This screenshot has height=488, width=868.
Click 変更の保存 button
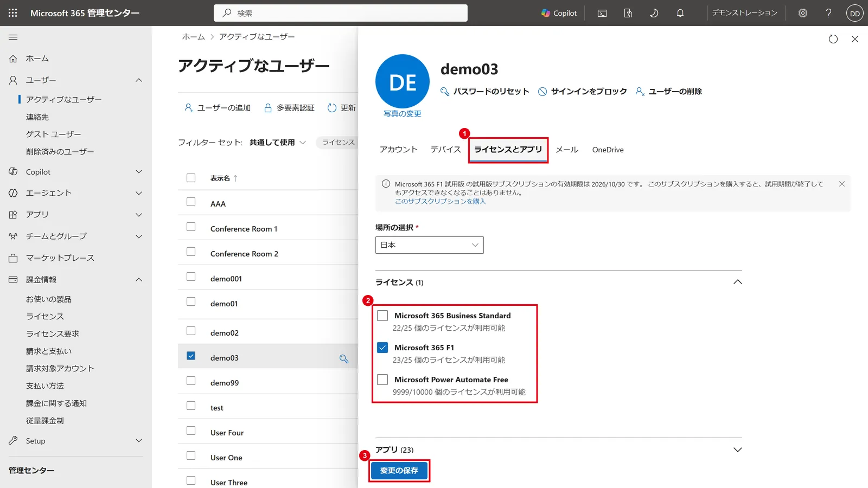tap(399, 471)
